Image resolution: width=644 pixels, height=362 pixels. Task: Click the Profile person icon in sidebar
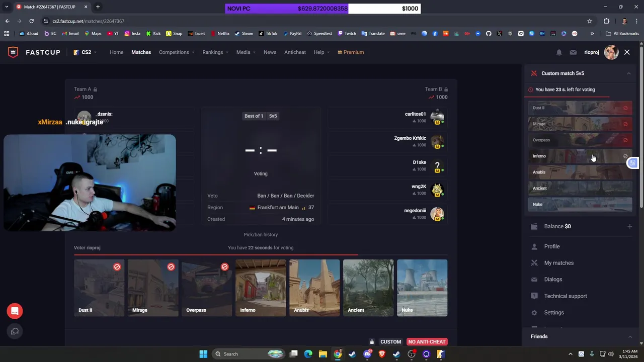(x=534, y=246)
